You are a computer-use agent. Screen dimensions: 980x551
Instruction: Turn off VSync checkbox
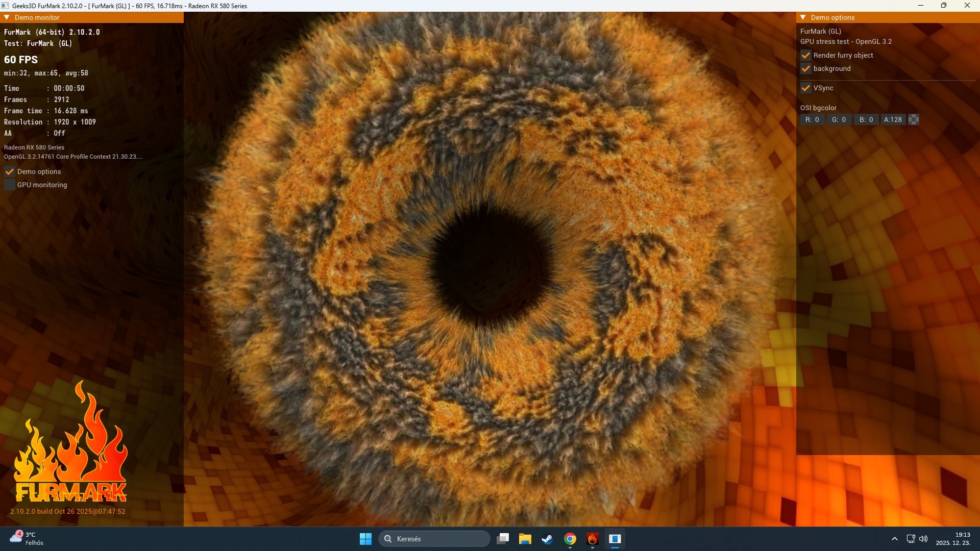(806, 88)
